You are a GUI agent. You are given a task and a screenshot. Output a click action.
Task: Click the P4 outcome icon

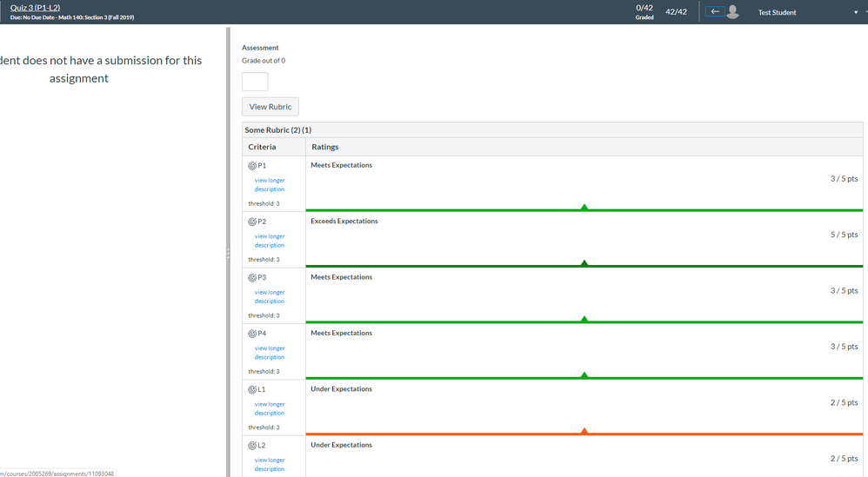[252, 334]
